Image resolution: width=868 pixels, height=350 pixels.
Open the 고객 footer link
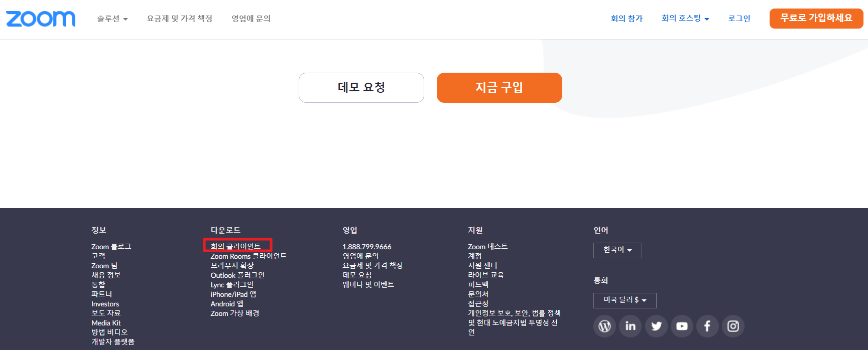(98, 256)
